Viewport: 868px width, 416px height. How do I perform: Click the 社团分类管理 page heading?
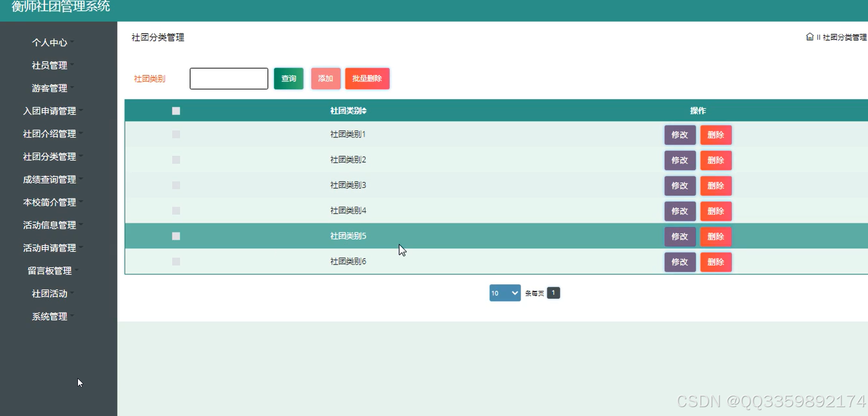[158, 37]
